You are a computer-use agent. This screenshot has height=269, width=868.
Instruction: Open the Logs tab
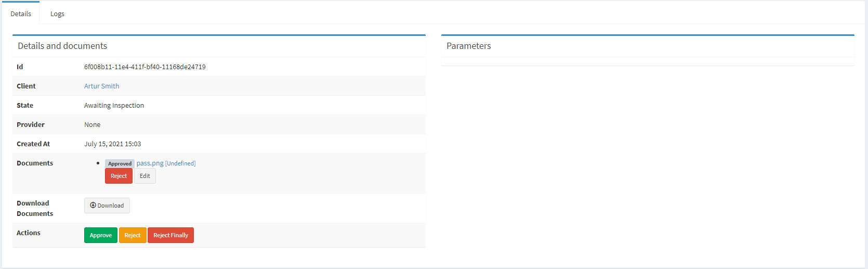(x=57, y=14)
